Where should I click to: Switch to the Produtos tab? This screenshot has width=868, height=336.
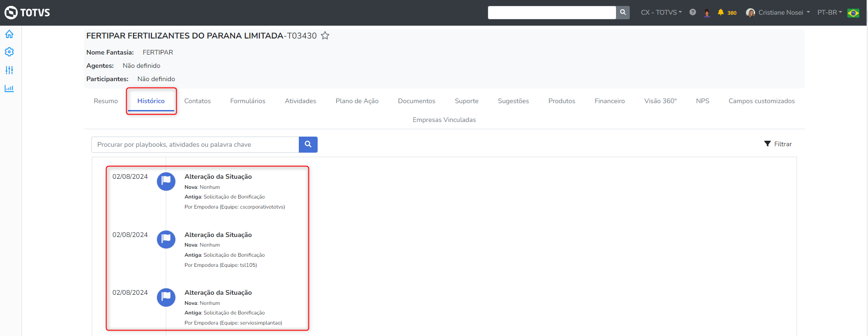[562, 101]
